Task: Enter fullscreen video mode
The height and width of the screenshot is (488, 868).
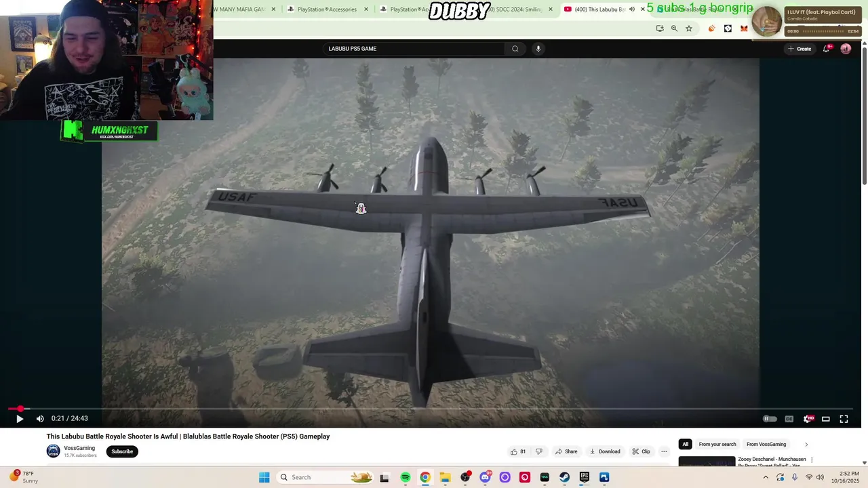Action: (844, 419)
